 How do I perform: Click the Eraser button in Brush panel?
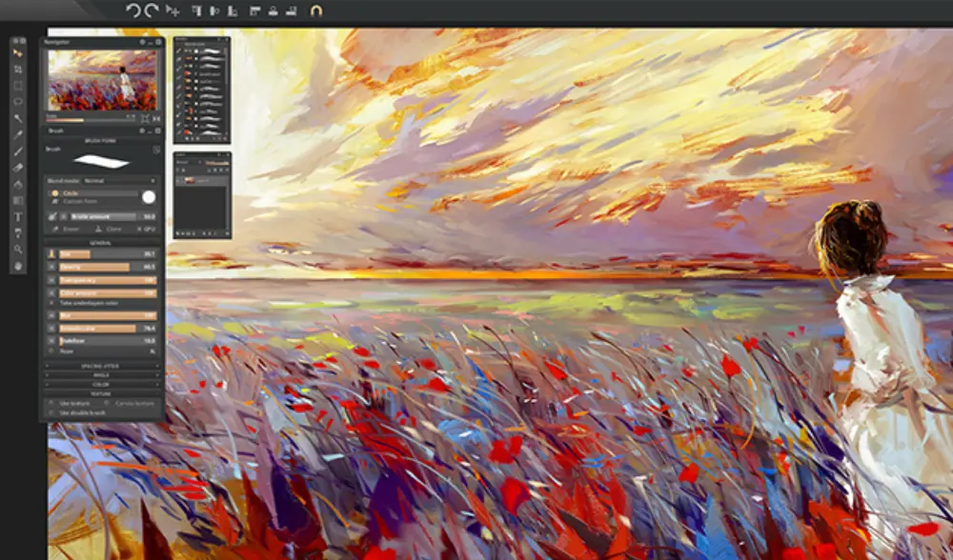pos(67,230)
